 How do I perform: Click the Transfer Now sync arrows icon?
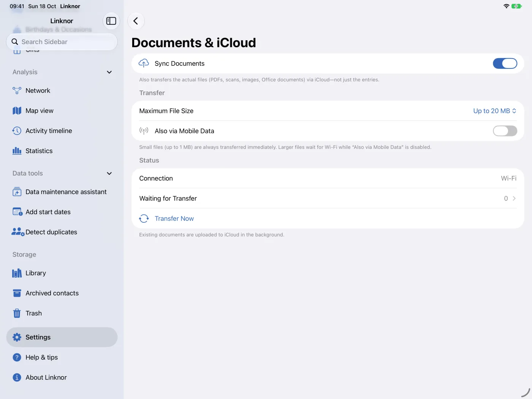click(144, 218)
